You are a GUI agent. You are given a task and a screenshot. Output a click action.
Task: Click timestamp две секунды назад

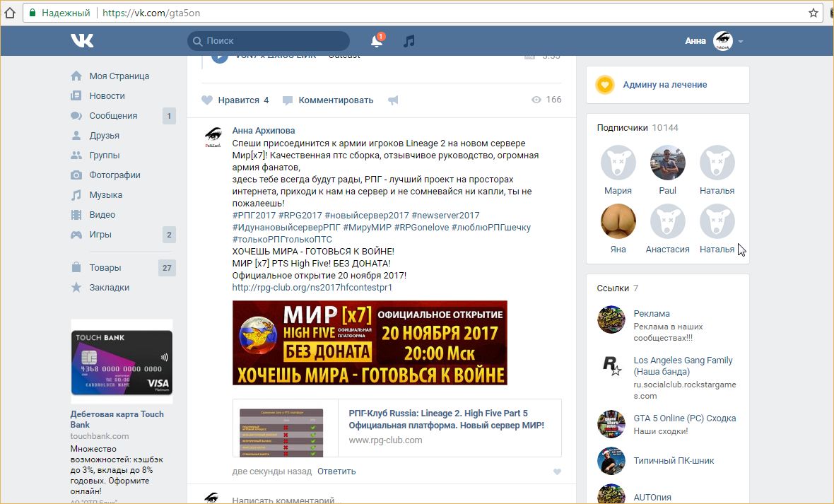(x=271, y=471)
